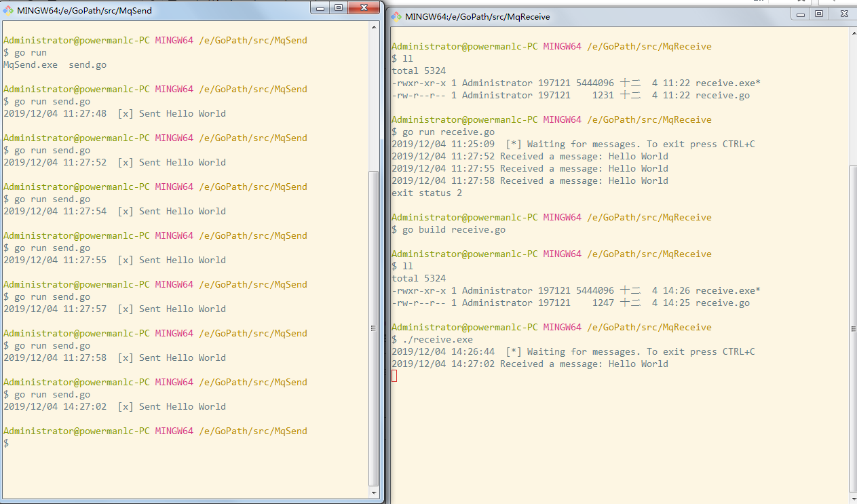
Task: Click the MqSend window scrollbar thumb
Action: click(x=373, y=328)
